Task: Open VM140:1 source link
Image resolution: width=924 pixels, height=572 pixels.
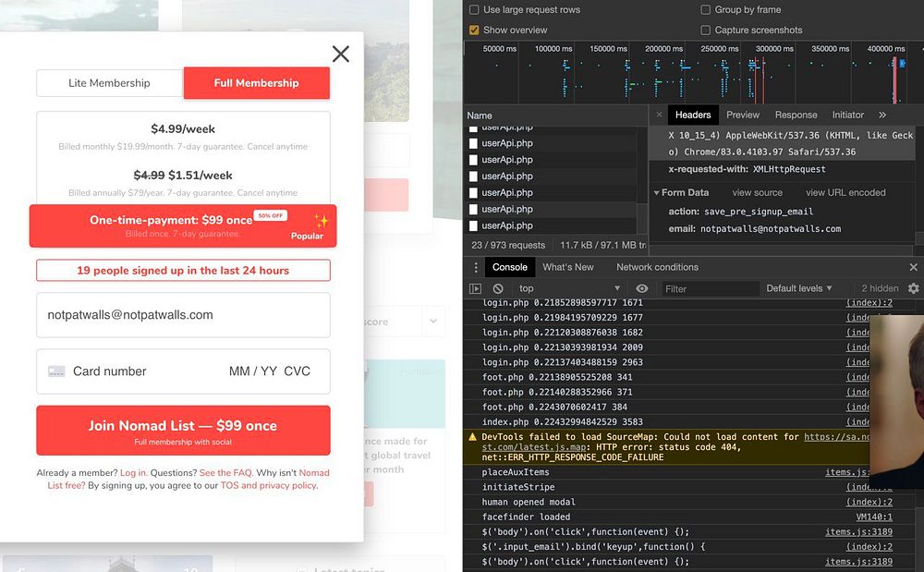Action: [x=874, y=517]
